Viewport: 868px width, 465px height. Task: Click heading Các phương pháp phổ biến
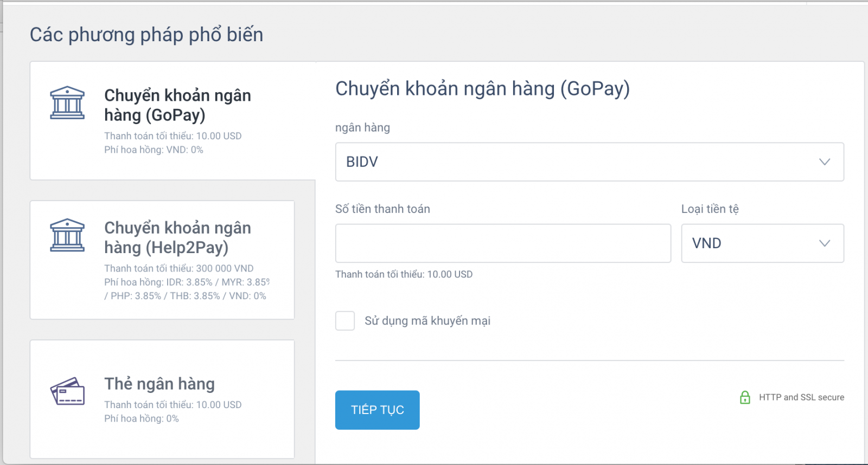pyautogui.click(x=146, y=35)
